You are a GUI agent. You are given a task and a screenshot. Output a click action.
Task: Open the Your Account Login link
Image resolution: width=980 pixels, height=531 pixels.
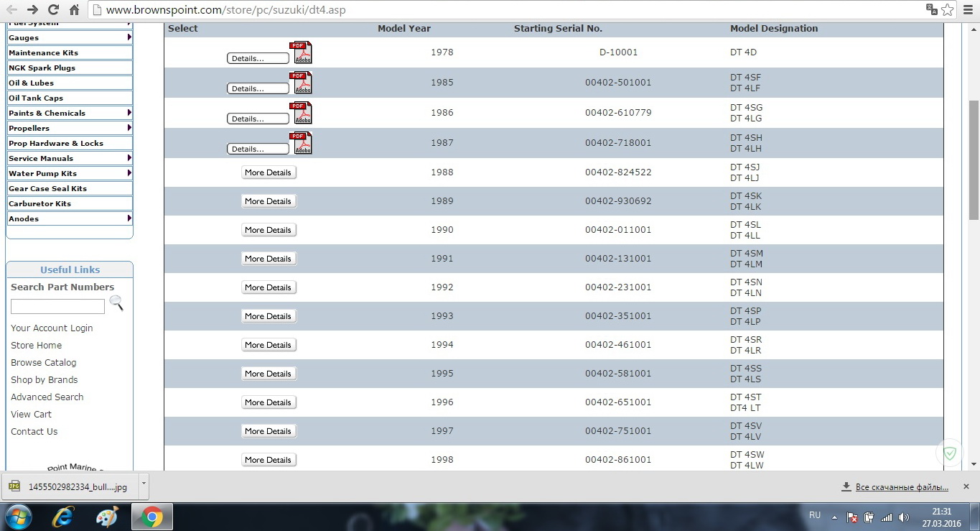point(52,328)
